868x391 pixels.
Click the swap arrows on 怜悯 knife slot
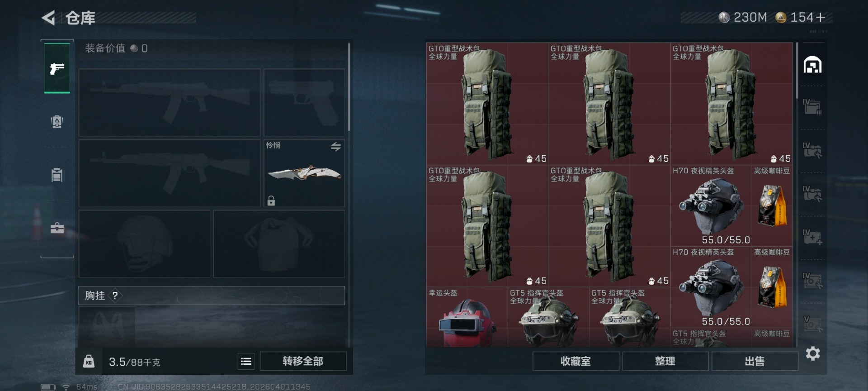pos(336,146)
